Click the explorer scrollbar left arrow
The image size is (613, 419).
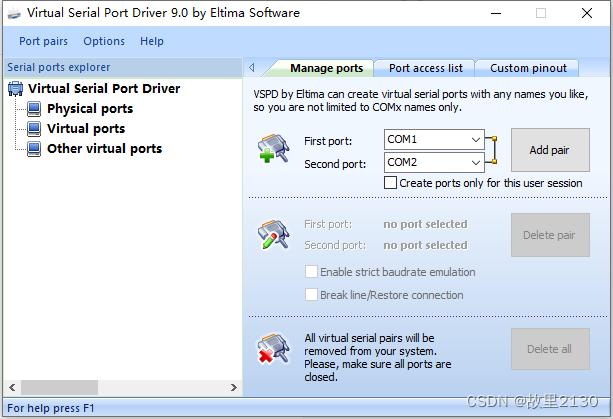pyautogui.click(x=12, y=387)
